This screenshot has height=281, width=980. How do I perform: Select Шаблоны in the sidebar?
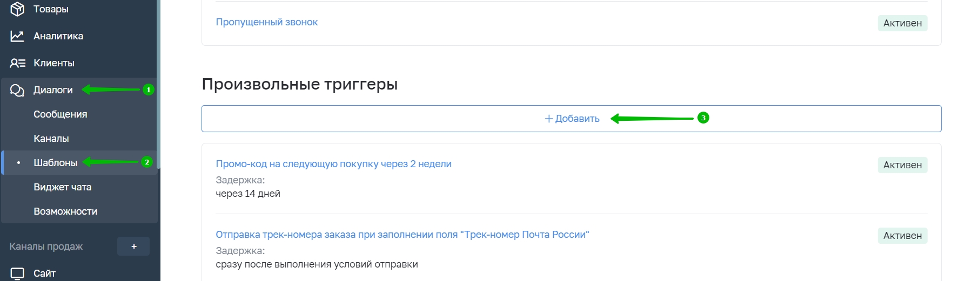(56, 163)
